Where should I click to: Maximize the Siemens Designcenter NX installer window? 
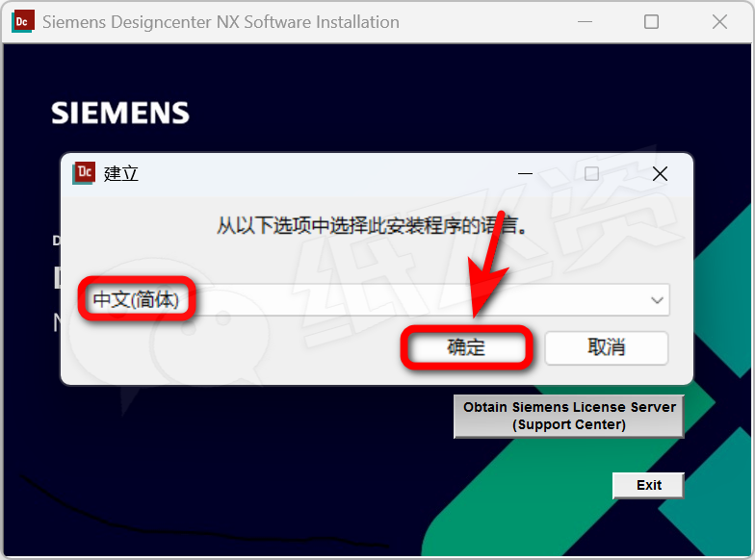tap(651, 22)
